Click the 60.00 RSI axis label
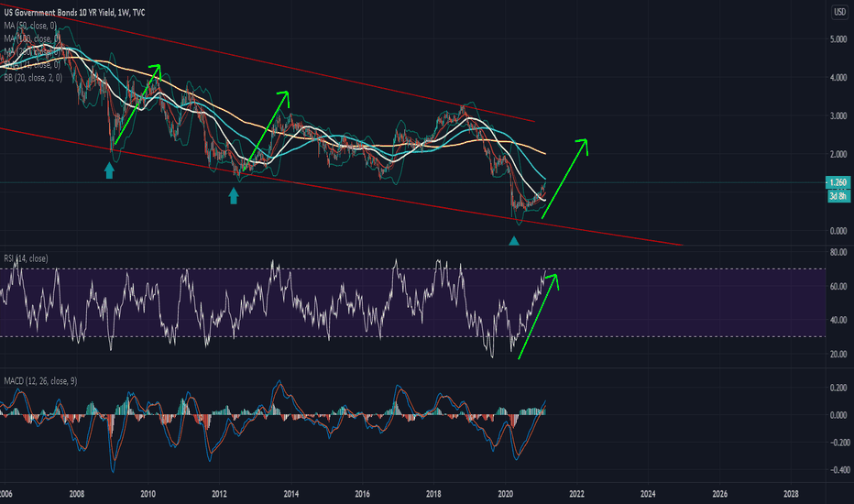The width and height of the screenshot is (854, 504). point(838,286)
